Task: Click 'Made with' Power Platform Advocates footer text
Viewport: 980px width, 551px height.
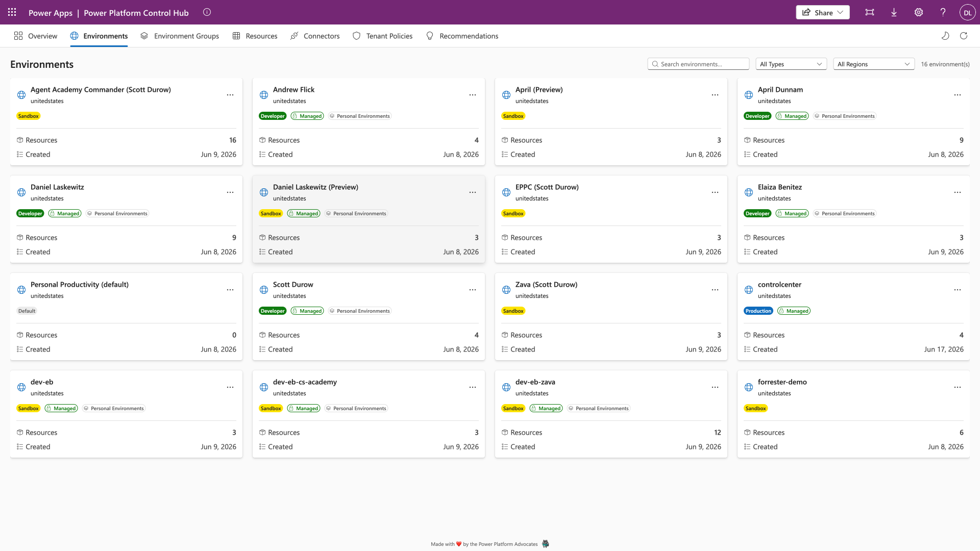Action: (484, 544)
